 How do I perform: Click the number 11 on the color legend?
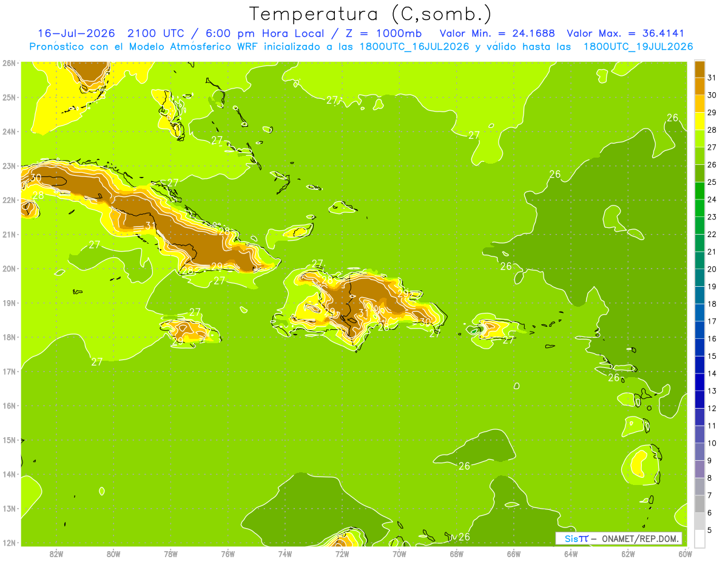coord(712,426)
